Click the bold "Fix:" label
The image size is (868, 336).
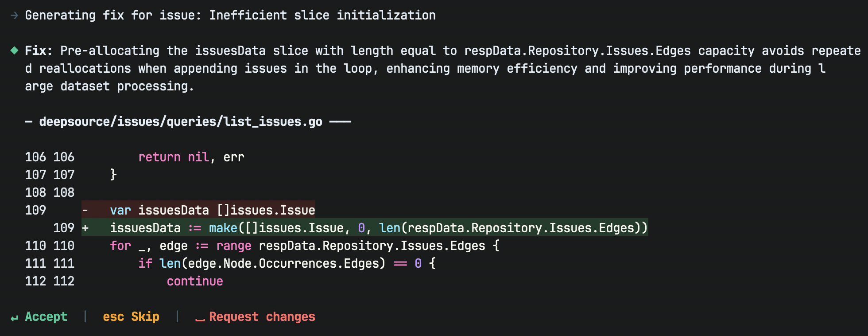click(38, 51)
